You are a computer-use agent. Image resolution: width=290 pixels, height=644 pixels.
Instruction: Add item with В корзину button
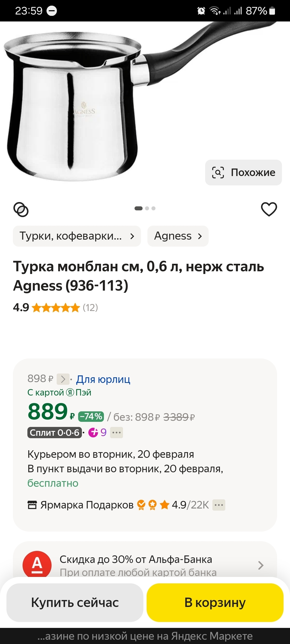(215, 602)
